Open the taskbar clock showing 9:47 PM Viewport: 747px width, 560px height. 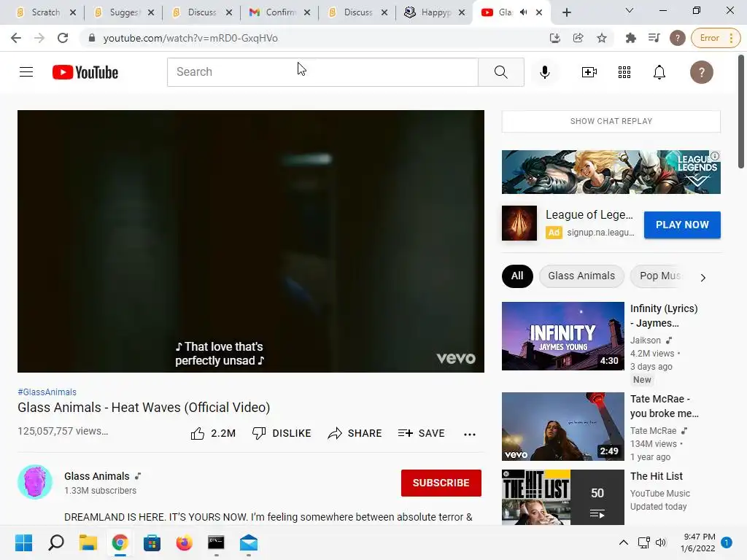698,542
